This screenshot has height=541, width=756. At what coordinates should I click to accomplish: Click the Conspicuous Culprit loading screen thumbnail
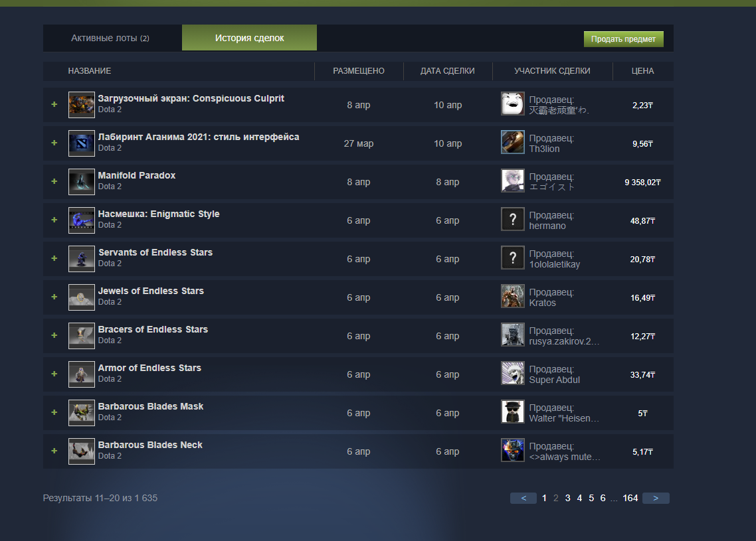[81, 104]
